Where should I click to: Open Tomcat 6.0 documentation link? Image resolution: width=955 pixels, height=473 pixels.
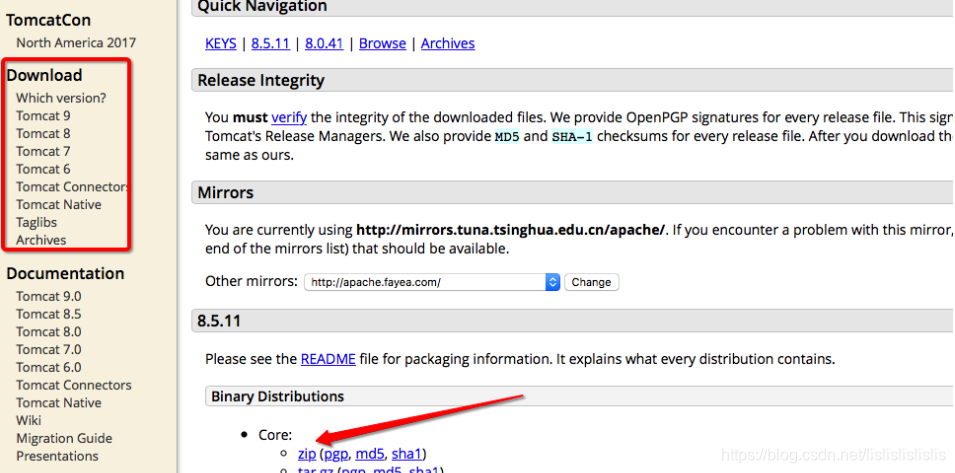point(49,367)
